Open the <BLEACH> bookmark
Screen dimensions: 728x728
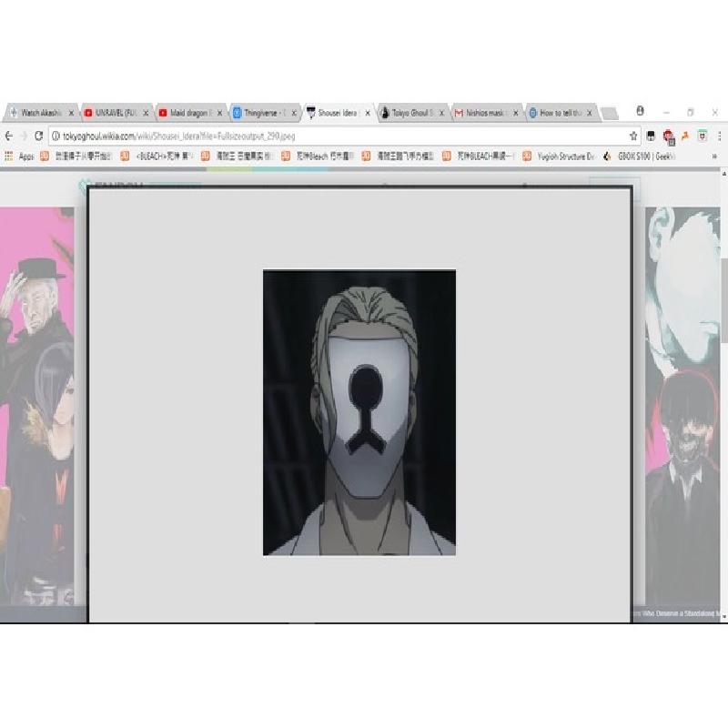(x=157, y=157)
